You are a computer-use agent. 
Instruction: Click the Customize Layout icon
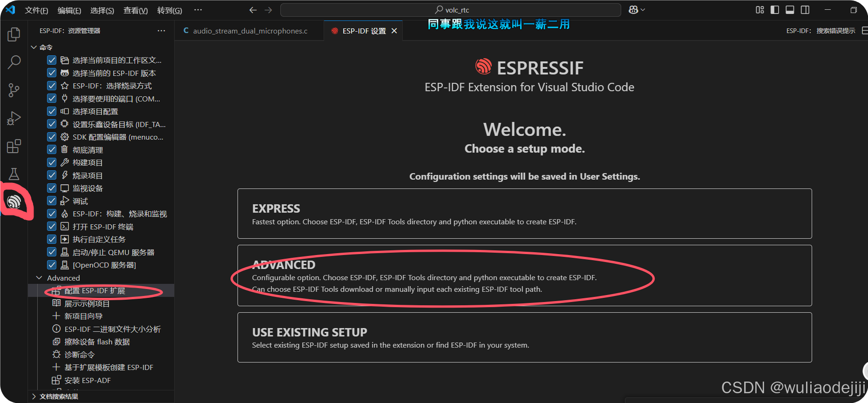pyautogui.click(x=760, y=10)
